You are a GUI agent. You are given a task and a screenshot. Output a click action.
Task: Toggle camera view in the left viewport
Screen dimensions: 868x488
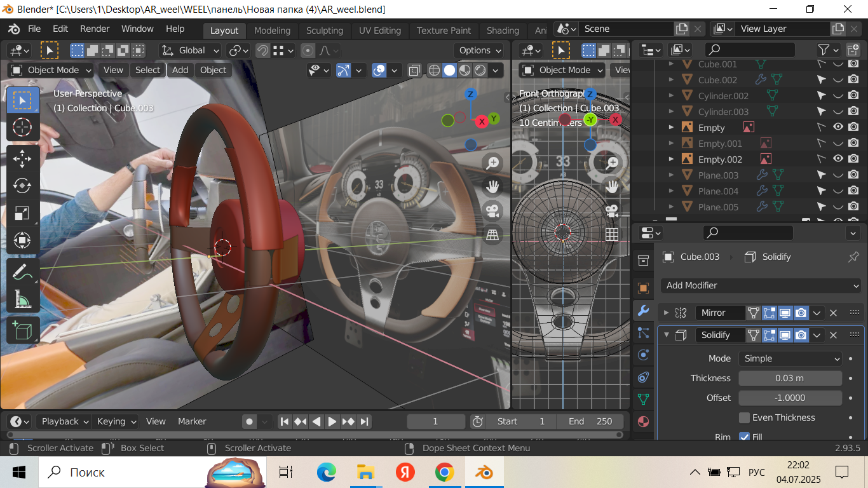(492, 210)
